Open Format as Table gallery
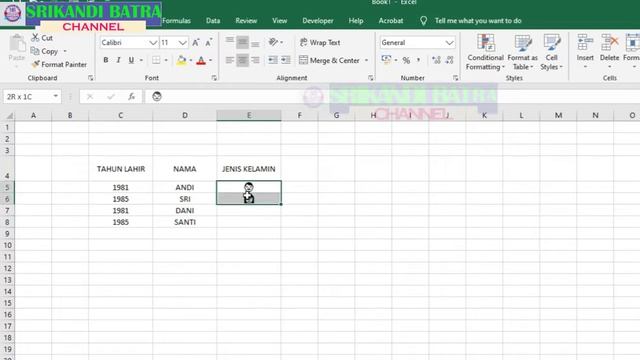Viewport: 640px width, 360px height. (x=522, y=53)
